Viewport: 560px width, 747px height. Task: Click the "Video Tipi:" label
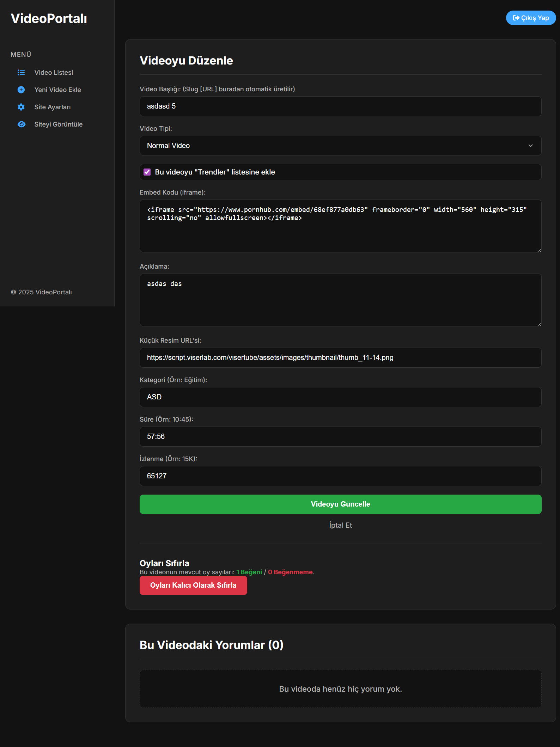(156, 129)
